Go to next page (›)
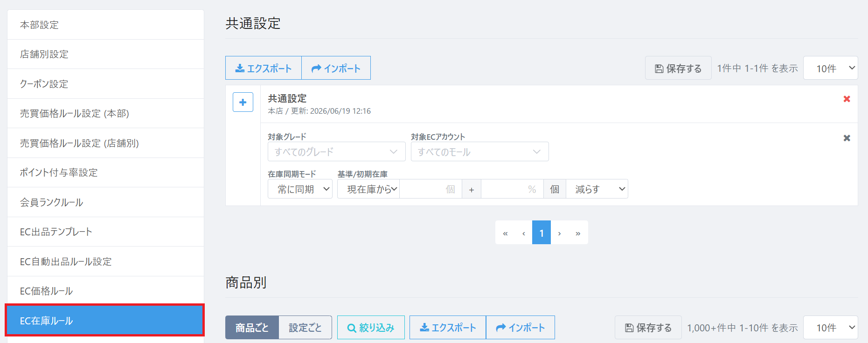 [x=560, y=233]
